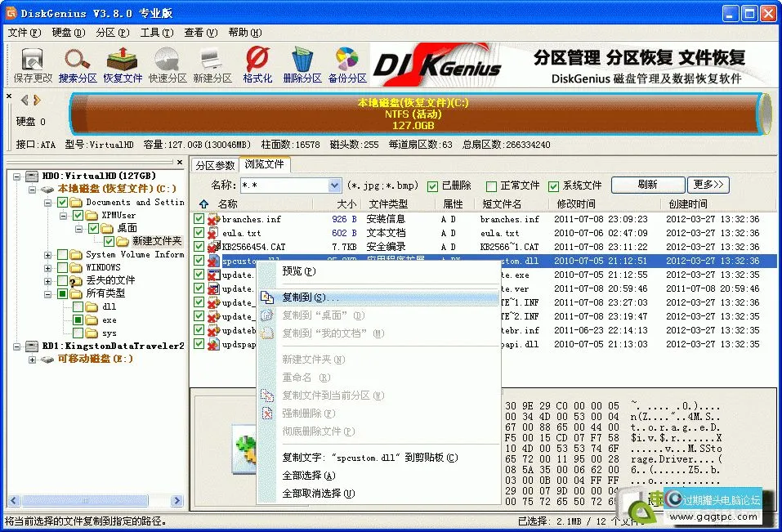Select the 格式化 format tool
The image size is (782, 532).
click(x=256, y=61)
